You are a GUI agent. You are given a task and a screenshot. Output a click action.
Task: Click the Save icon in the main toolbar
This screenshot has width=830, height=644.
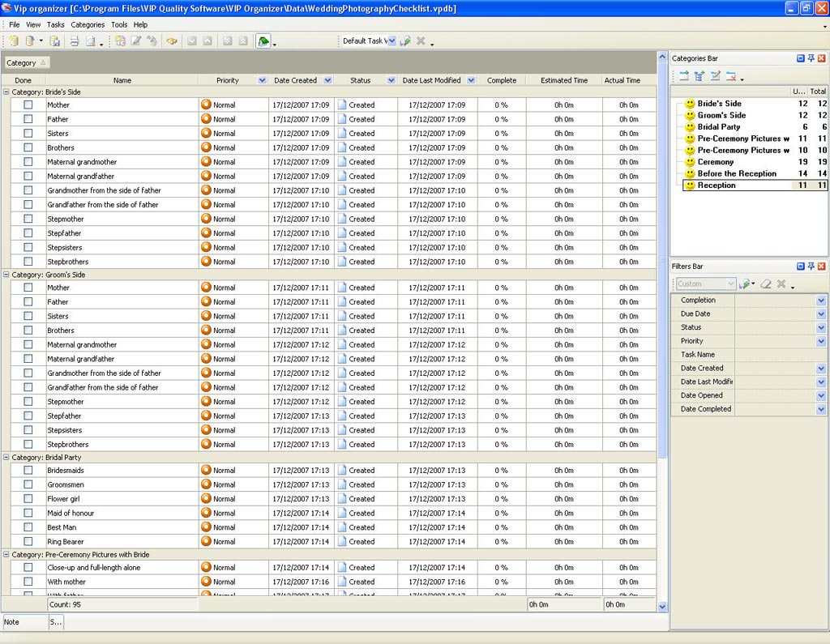(x=55, y=41)
